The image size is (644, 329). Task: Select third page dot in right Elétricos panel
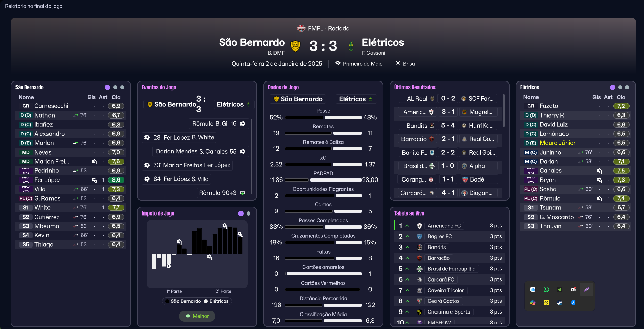tap(627, 87)
